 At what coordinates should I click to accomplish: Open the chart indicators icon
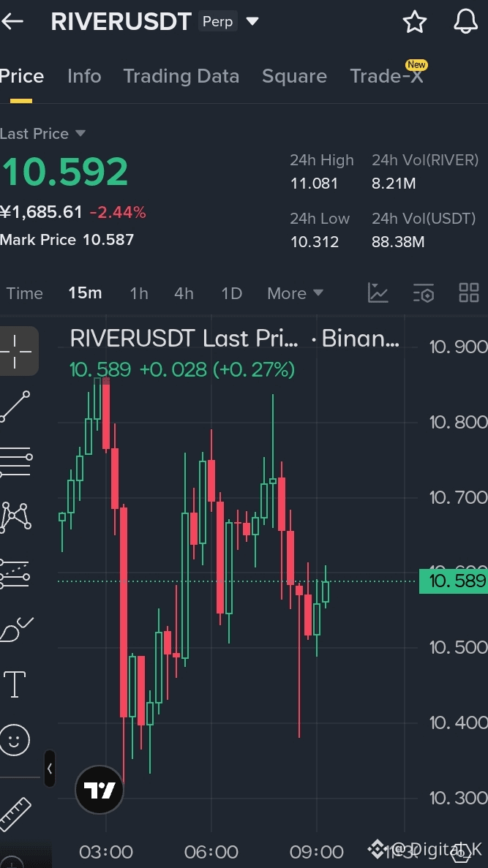click(378, 293)
